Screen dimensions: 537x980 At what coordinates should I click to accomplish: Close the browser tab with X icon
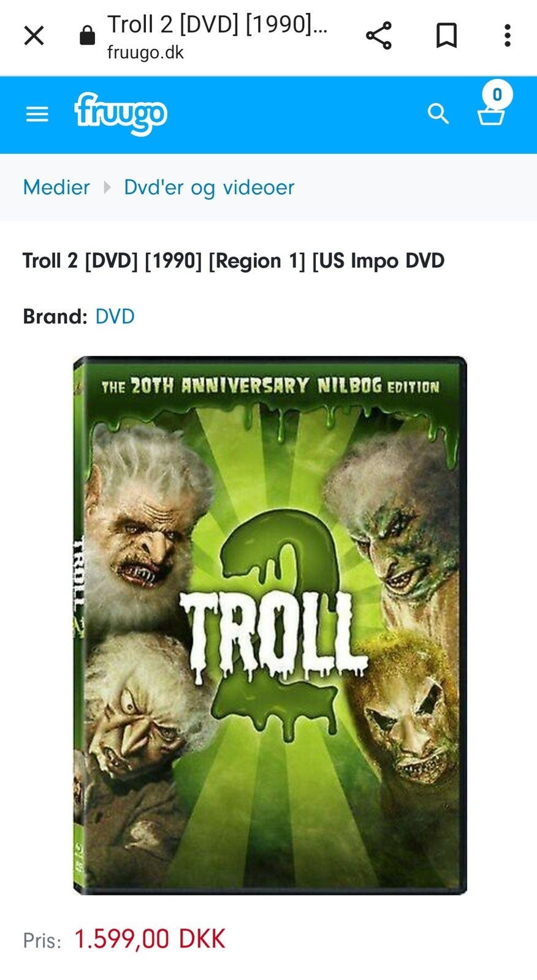click(34, 36)
